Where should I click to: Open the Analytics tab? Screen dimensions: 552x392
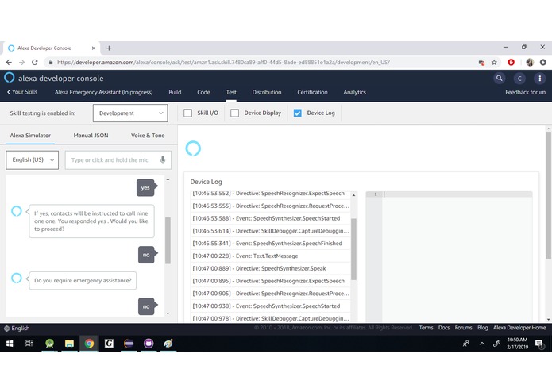354,92
